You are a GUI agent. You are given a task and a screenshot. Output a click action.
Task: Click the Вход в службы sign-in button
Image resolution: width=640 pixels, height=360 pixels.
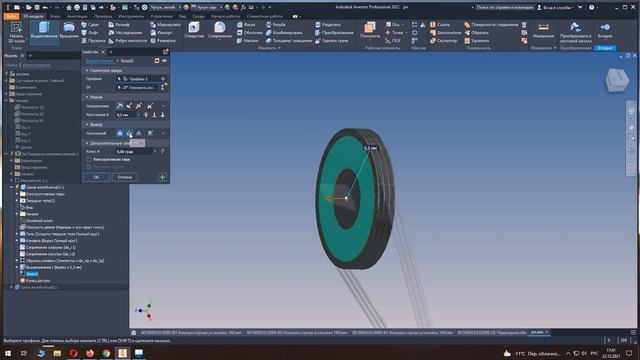[x=556, y=7]
